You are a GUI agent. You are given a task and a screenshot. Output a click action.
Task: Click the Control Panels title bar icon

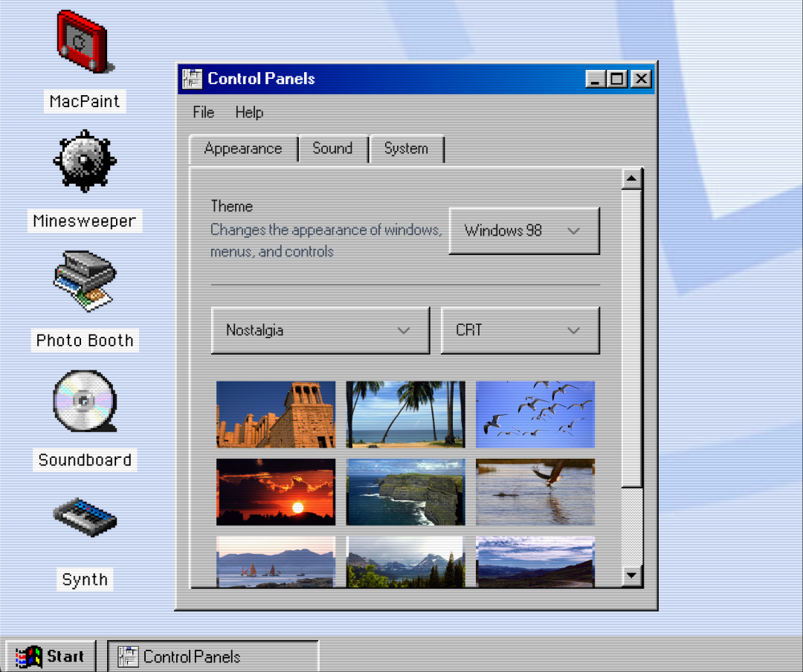(193, 79)
